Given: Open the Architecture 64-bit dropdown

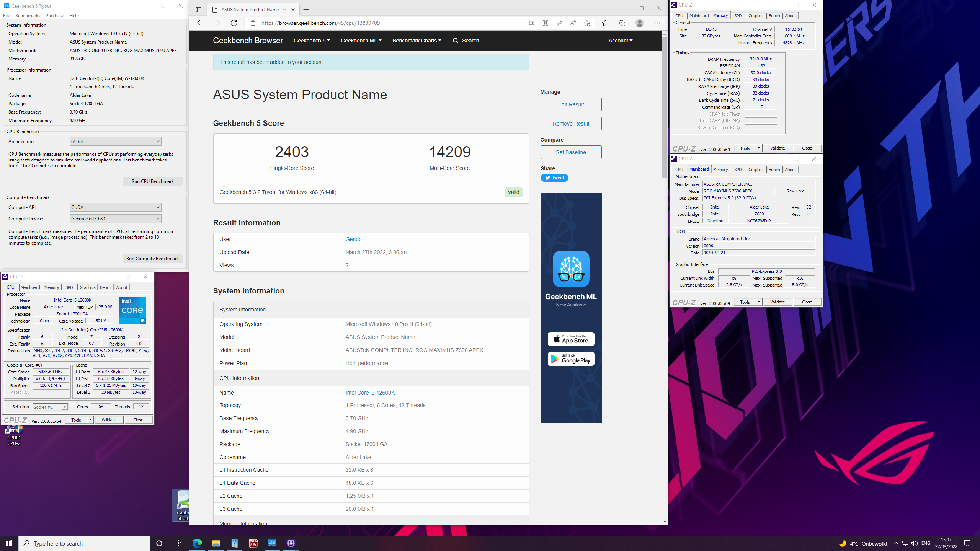Looking at the screenshot, I should (x=115, y=142).
